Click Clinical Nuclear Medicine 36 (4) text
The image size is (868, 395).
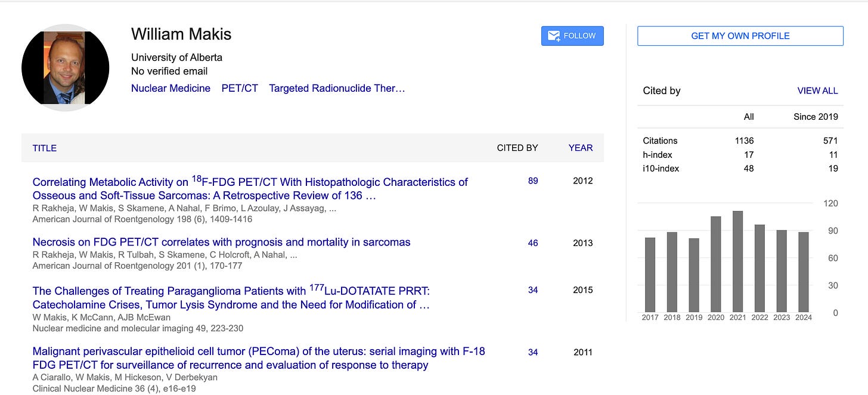tap(114, 388)
